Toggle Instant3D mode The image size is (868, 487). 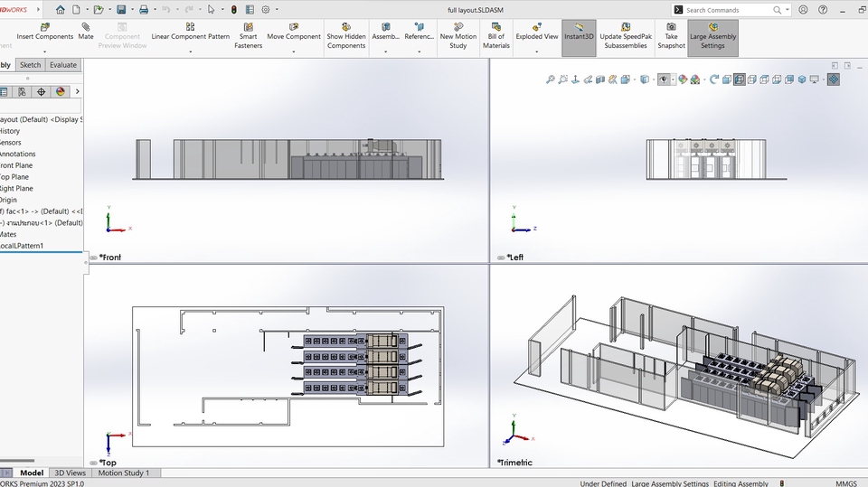point(579,36)
